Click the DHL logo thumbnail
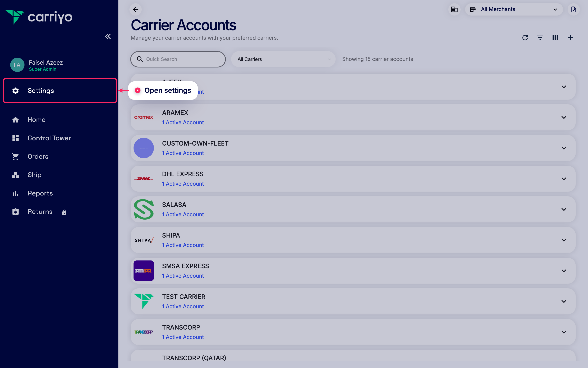588x368 pixels. (144, 179)
